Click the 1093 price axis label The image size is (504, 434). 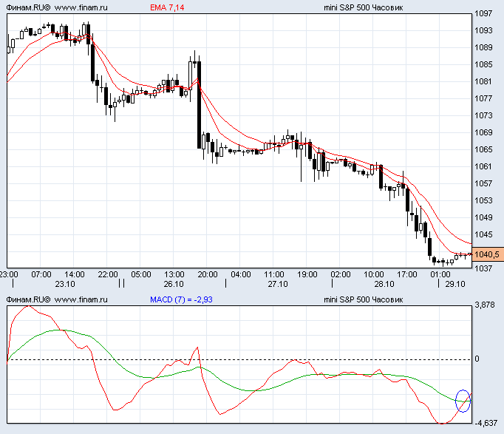click(483, 30)
